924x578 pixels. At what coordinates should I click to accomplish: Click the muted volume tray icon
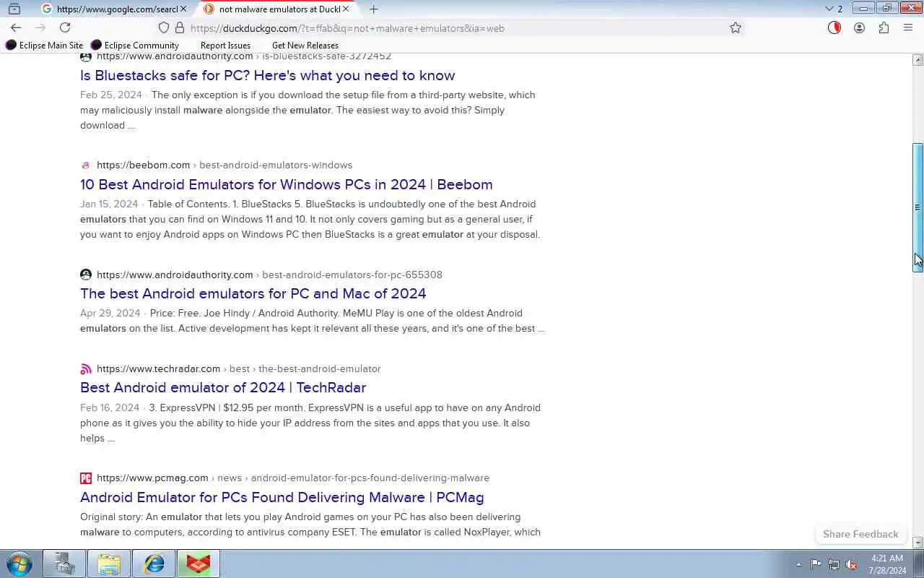[x=852, y=564]
